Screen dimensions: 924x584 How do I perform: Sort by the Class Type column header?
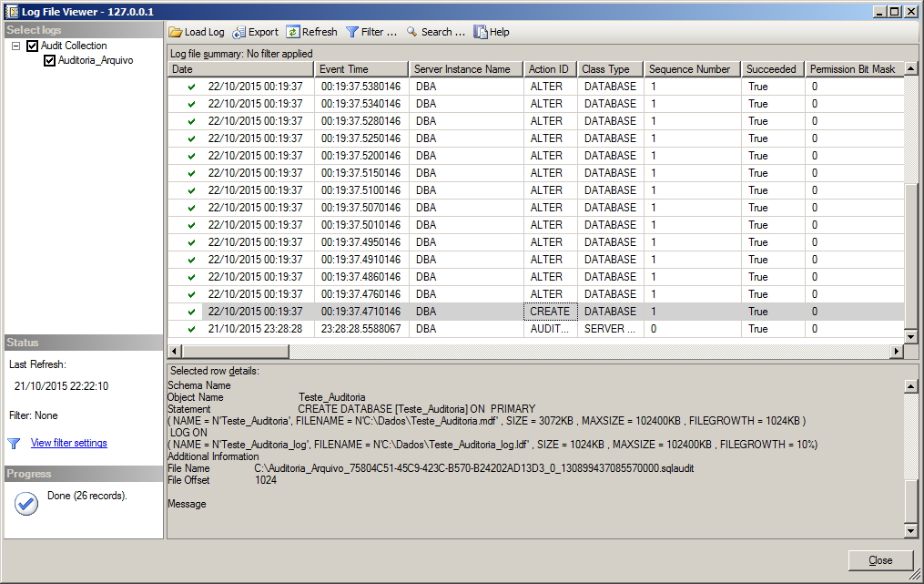611,69
